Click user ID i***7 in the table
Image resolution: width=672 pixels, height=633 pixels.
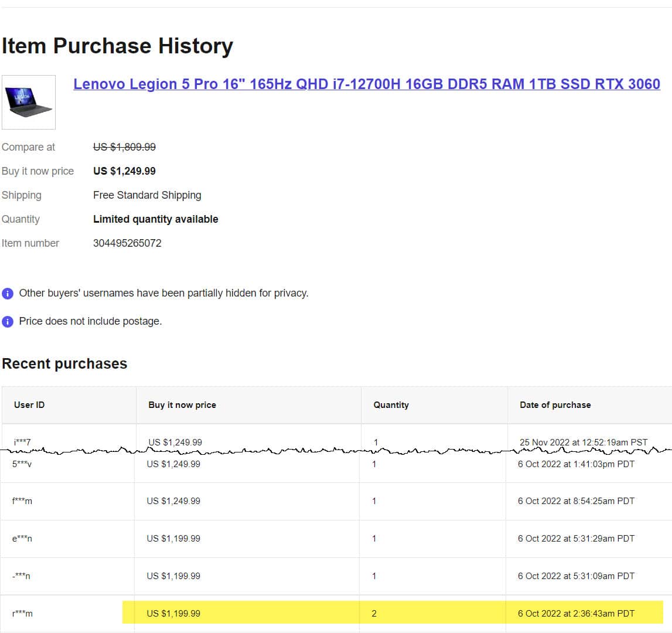coord(22,442)
